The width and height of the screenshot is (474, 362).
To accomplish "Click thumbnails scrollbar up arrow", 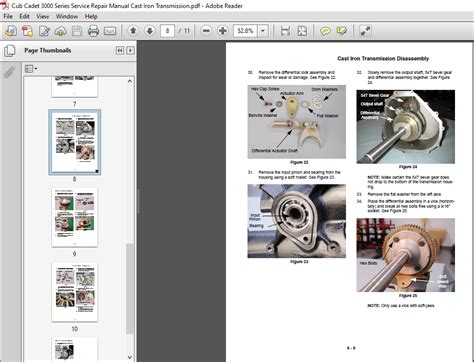I will [130, 81].
